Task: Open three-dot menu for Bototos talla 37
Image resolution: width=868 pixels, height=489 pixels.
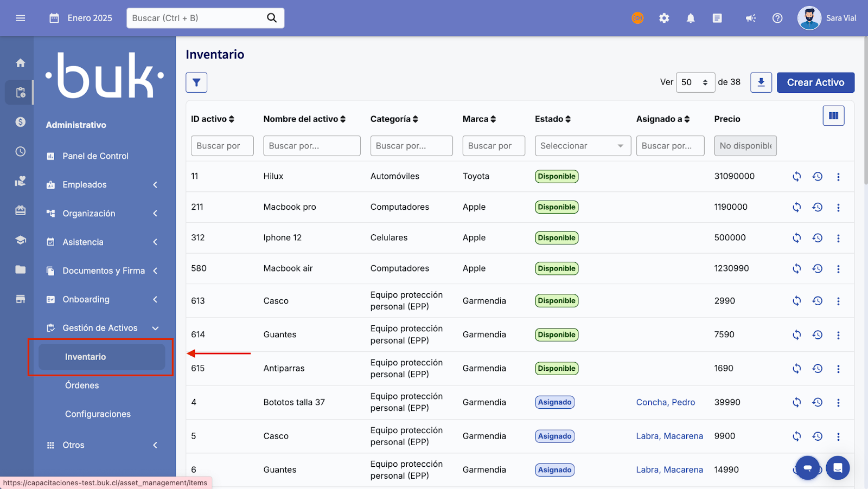Action: (x=838, y=402)
